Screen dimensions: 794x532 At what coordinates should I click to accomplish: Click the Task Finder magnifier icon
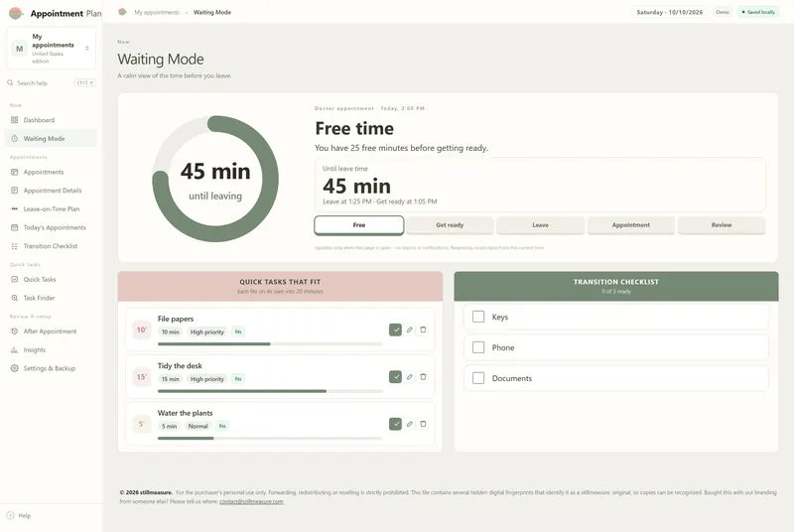pyautogui.click(x=14, y=298)
